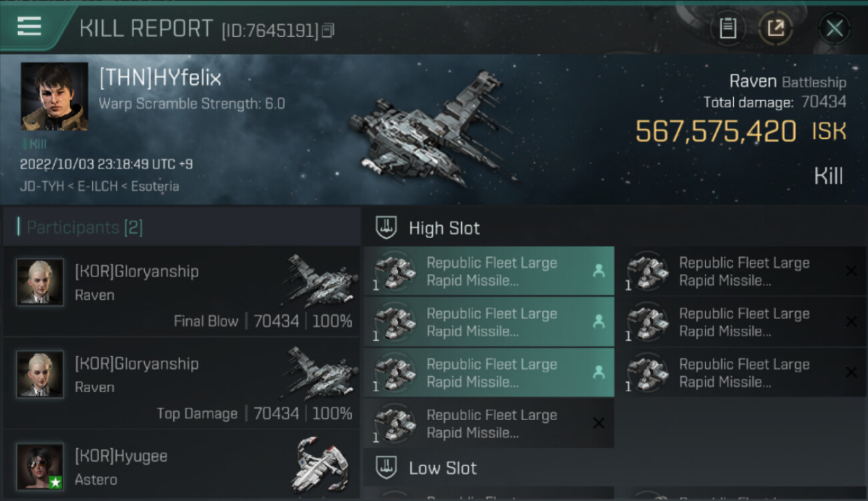Click the High Slot shield icon
Image resolution: width=868 pixels, height=501 pixels.
click(x=386, y=228)
